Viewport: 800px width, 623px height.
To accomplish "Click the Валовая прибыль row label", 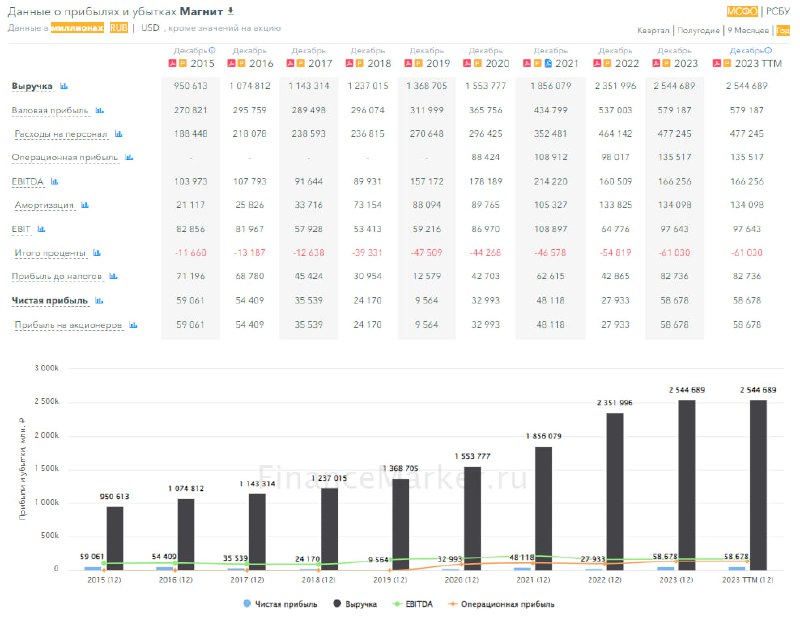I will tap(50, 110).
